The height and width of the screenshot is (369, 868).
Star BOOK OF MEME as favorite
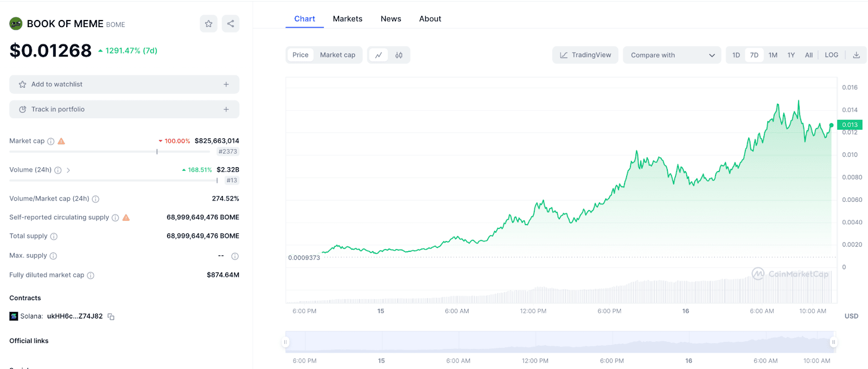pyautogui.click(x=208, y=23)
